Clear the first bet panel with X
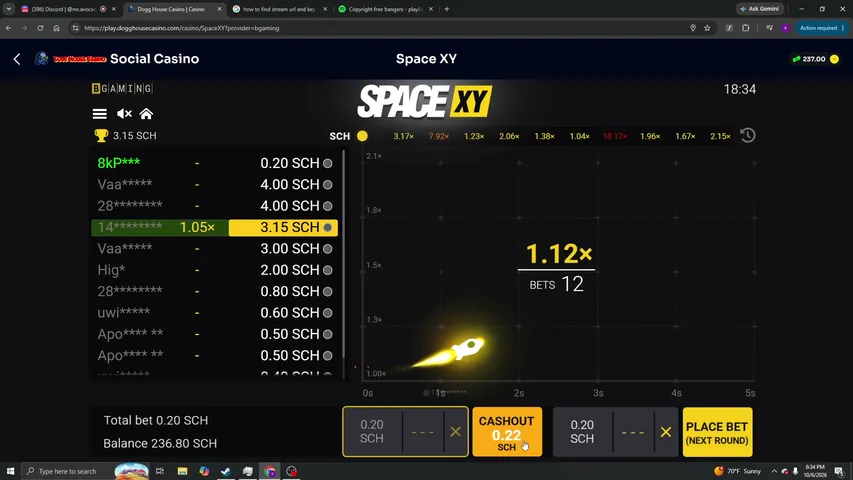Viewport: 853px width, 480px height. coord(455,432)
